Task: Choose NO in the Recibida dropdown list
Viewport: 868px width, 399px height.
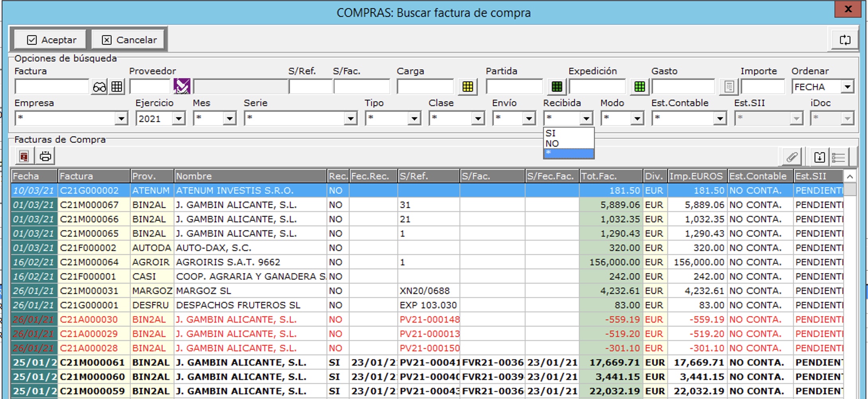Action: [x=568, y=143]
